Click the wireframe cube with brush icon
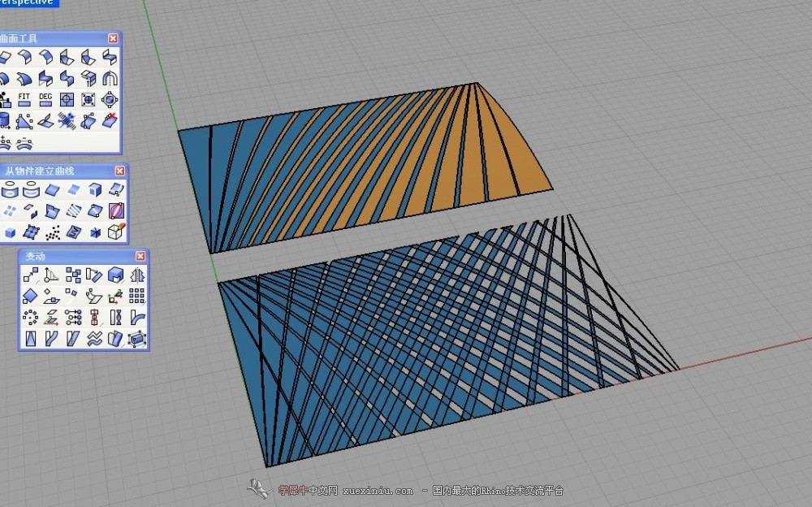The height and width of the screenshot is (507, 812). (x=116, y=232)
